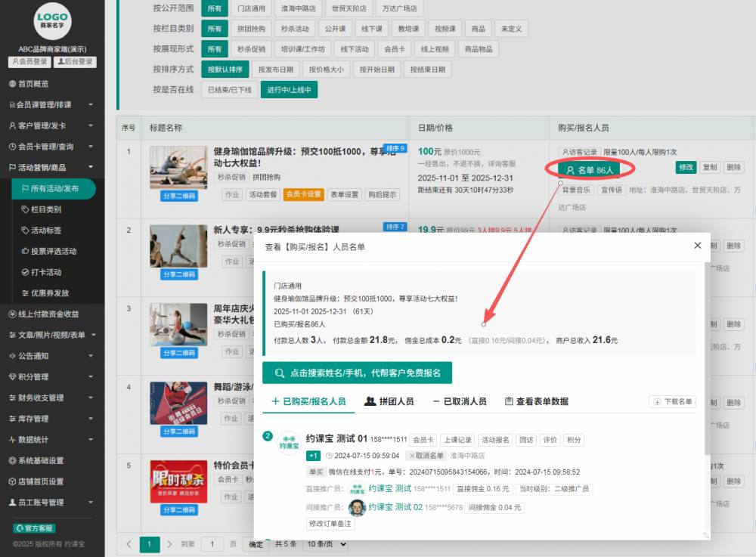756x557 pixels.
Task: Open 访客记录 for the first activity
Action: pos(579,152)
